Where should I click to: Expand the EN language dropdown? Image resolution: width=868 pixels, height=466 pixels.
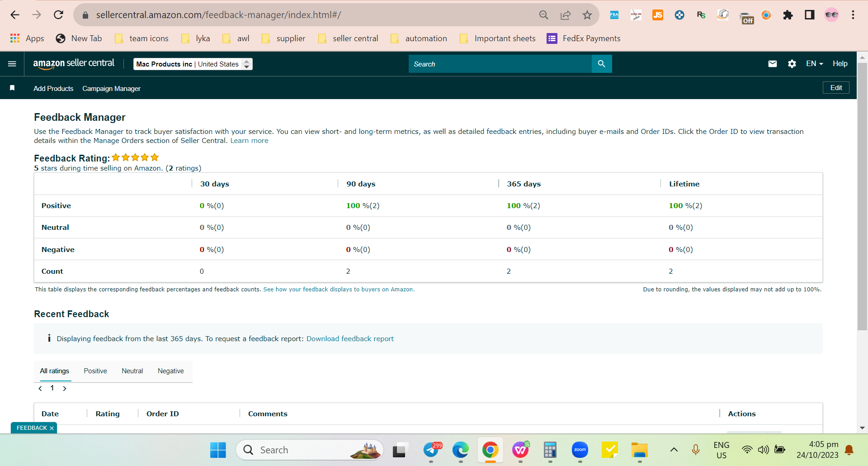click(x=815, y=64)
